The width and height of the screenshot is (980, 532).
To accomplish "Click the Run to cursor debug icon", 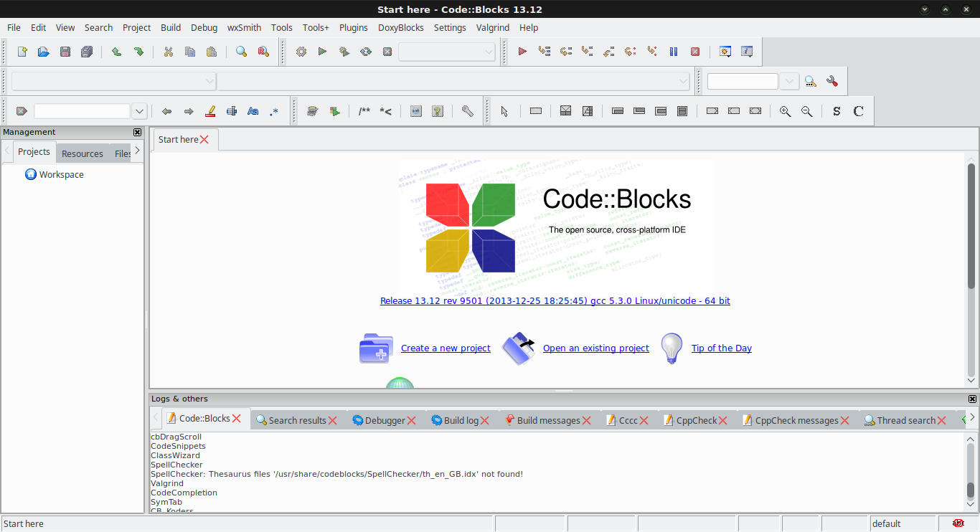I will [544, 52].
